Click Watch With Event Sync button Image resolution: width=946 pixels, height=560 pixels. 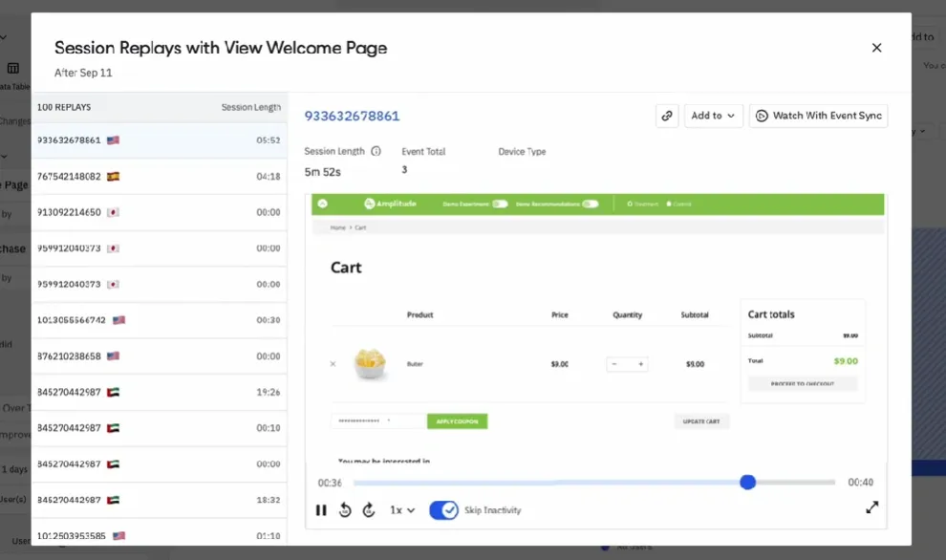point(819,116)
